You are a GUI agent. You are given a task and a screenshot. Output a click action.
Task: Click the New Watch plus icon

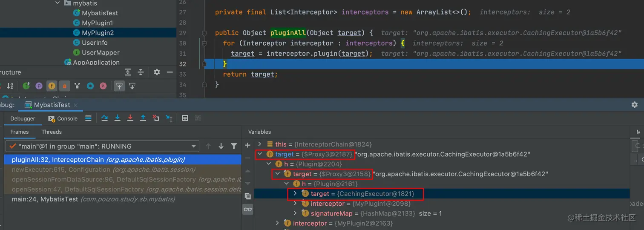[248, 145]
